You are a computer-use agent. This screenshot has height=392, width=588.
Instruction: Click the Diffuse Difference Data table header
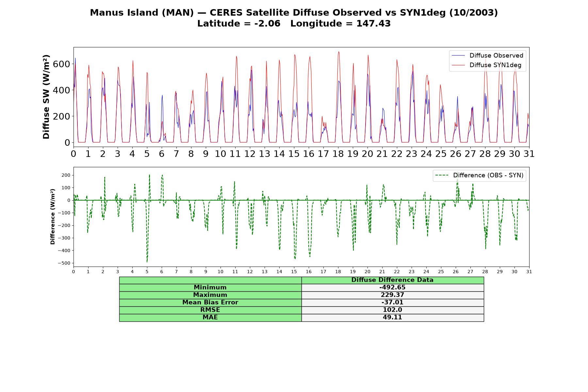pyautogui.click(x=392, y=280)
